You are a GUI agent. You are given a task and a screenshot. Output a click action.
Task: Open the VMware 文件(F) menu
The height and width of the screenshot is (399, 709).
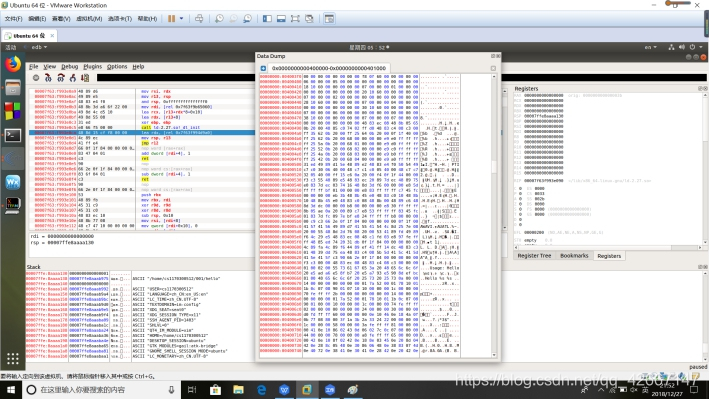coord(13,19)
